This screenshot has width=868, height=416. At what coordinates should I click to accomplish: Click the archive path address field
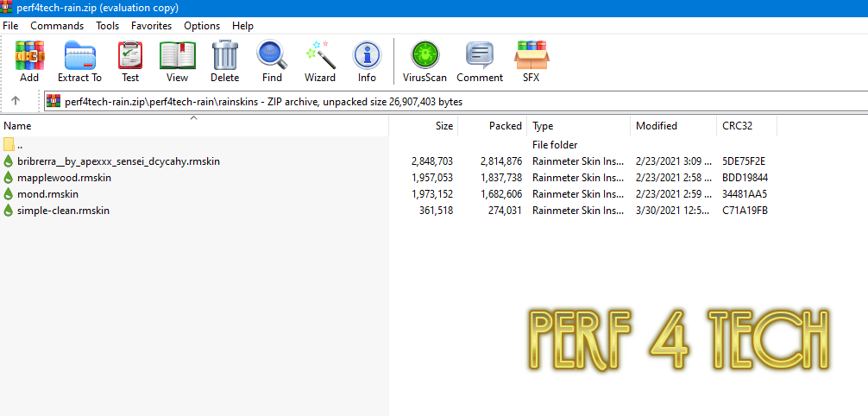[456, 101]
